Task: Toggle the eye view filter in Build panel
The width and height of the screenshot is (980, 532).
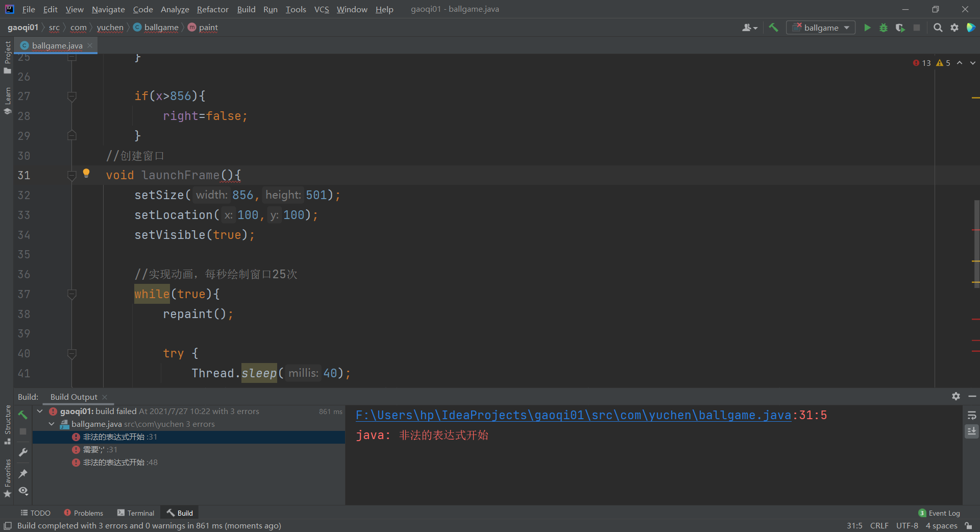Action: pyautogui.click(x=23, y=491)
